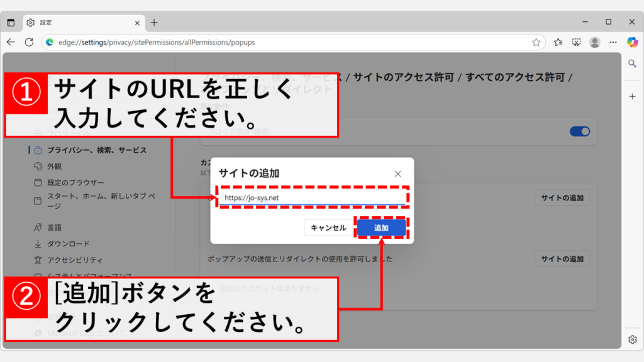Open アクセシビリティ settings
Viewport: 644px width, 362px height.
[x=75, y=260]
